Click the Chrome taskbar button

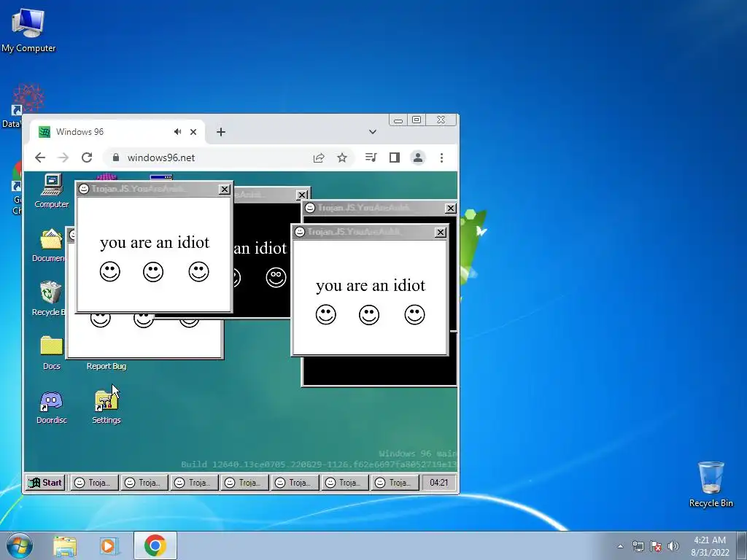pyautogui.click(x=155, y=545)
